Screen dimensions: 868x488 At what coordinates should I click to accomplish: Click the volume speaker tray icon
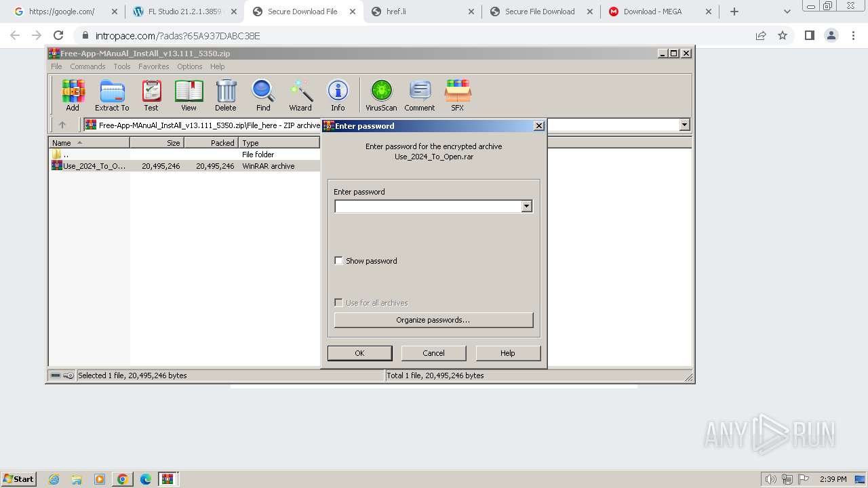771,479
